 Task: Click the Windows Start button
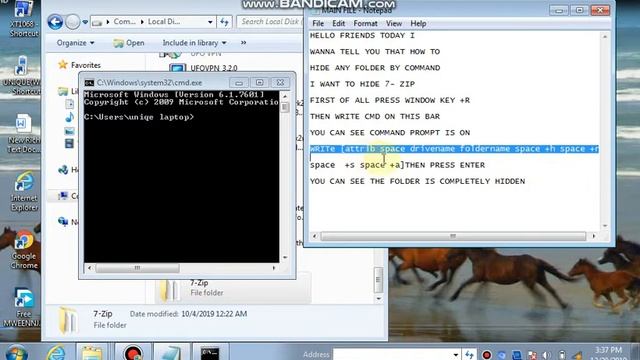point(16,353)
